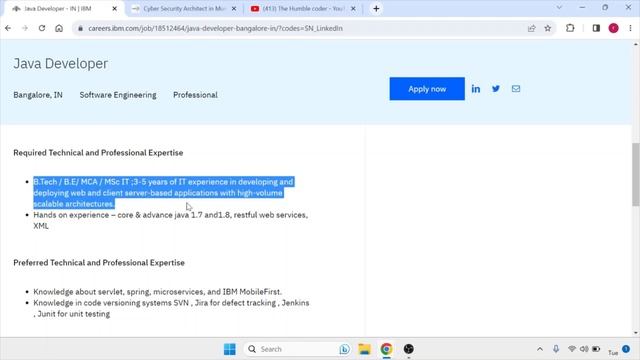
Task: Share the job via email icon
Action: click(516, 89)
